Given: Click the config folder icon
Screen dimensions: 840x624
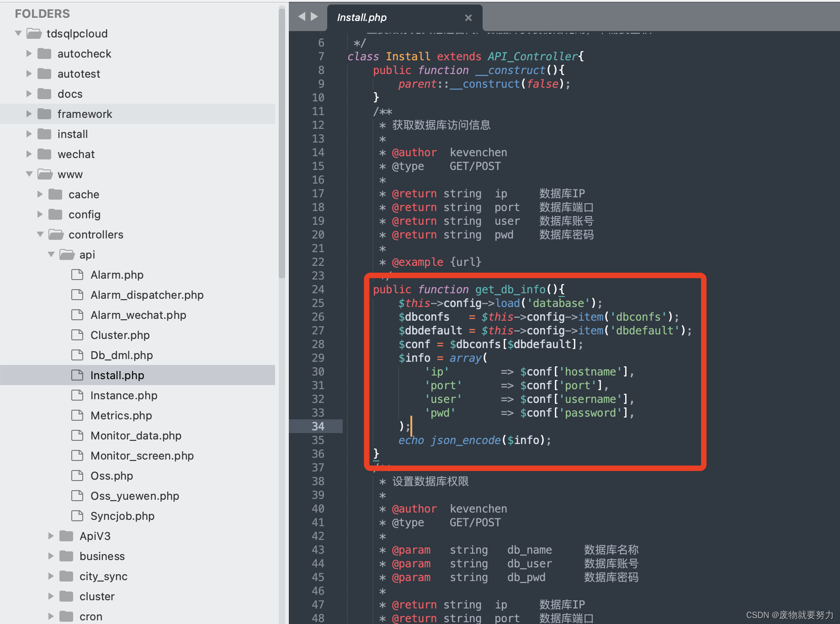Looking at the screenshot, I should tap(55, 214).
